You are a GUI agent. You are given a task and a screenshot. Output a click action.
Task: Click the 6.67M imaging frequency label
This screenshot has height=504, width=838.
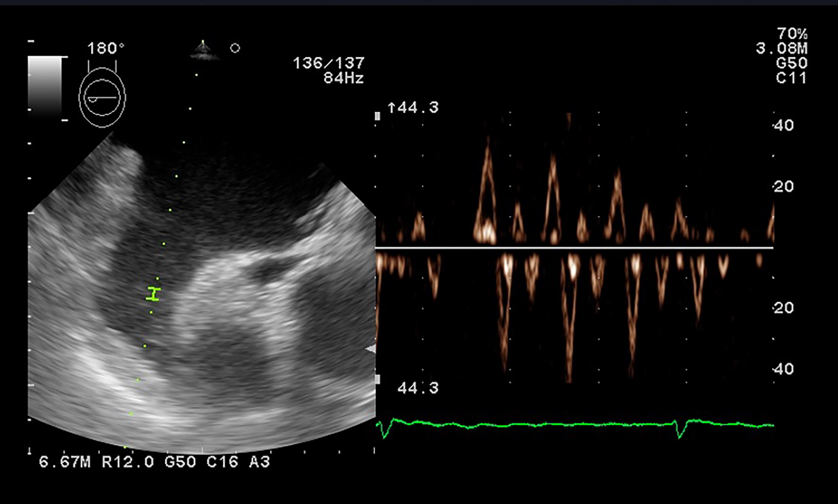pyautogui.click(x=64, y=462)
